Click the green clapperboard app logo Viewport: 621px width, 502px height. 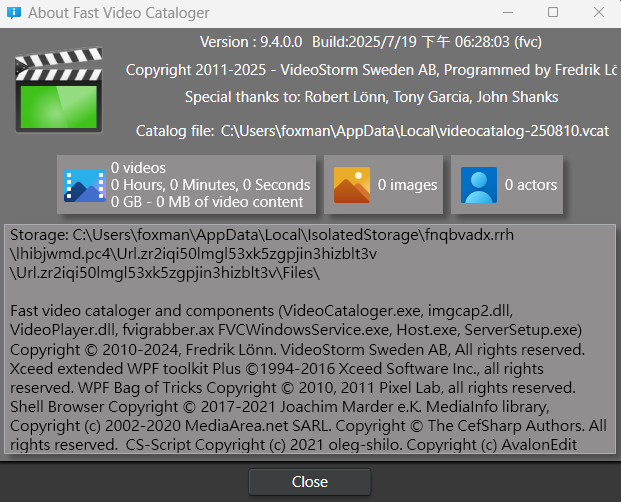tap(59, 90)
